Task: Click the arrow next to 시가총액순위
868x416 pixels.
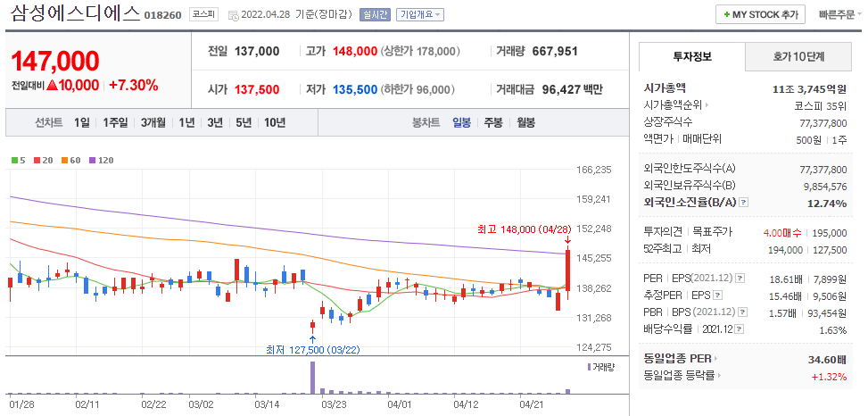Action: [707, 104]
